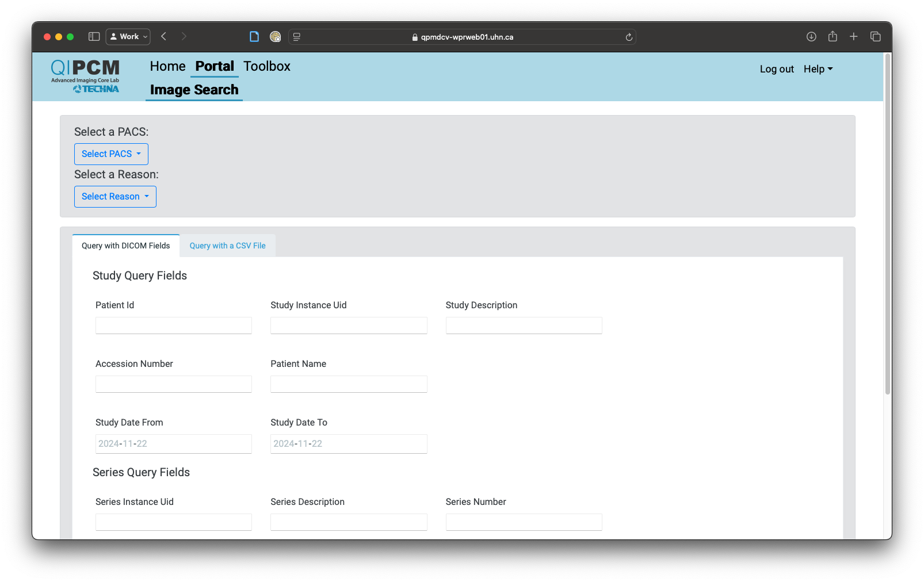
Task: Click the Log out link
Action: pos(776,68)
